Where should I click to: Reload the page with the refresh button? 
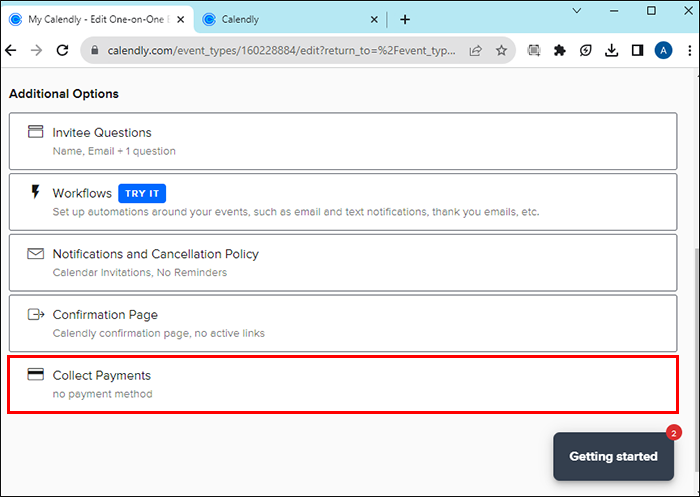62,50
